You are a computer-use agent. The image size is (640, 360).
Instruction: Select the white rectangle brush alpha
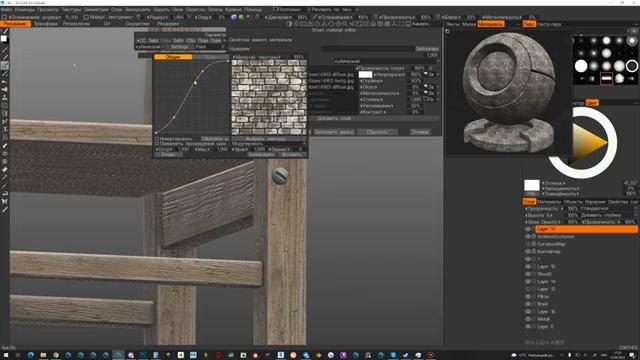coord(606,78)
